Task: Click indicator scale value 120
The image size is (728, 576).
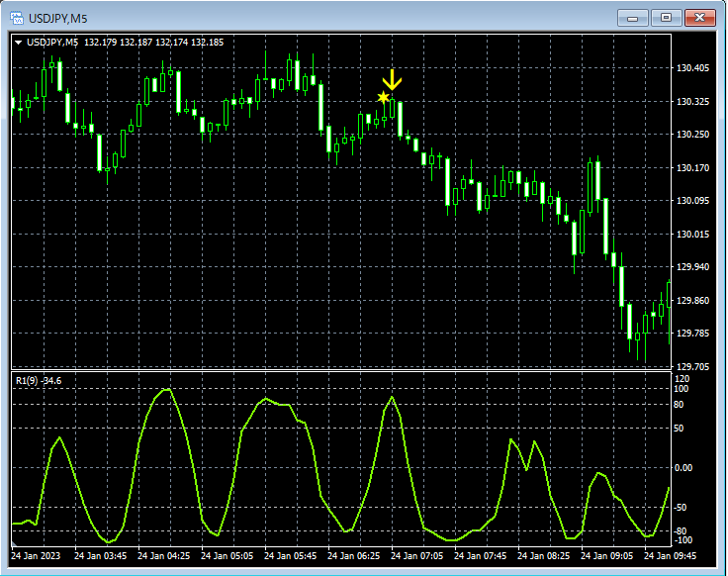Action: pyautogui.click(x=682, y=379)
